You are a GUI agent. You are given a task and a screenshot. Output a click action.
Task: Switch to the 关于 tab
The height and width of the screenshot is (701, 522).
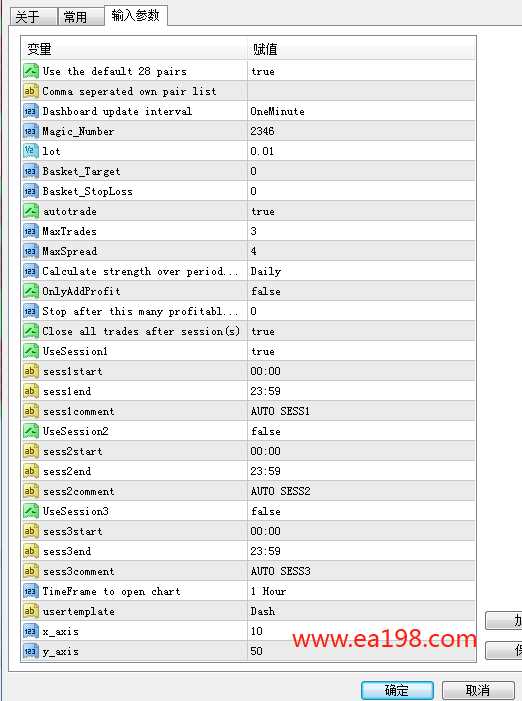coord(33,17)
